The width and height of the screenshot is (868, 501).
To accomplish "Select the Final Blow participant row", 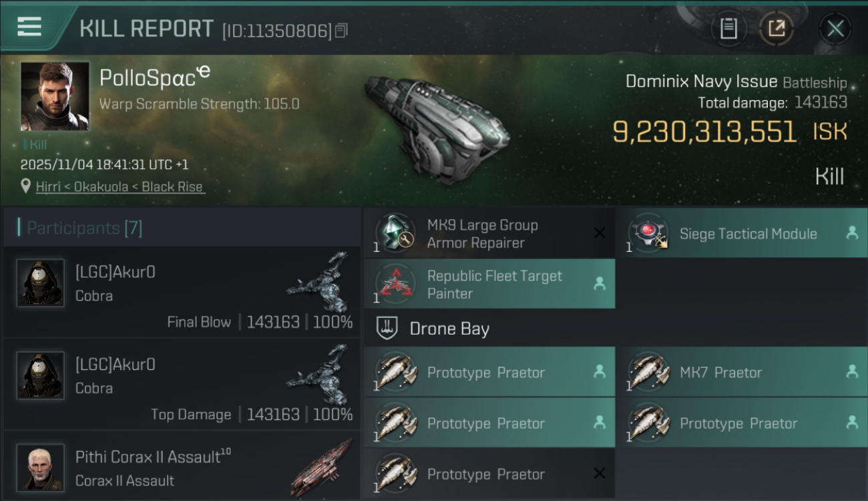I will [182, 292].
